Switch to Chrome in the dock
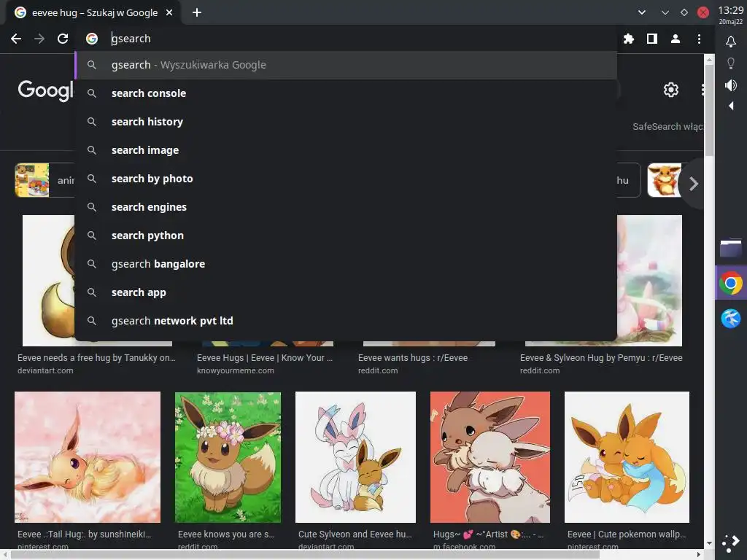Screen dimensions: 747x560 (731, 284)
